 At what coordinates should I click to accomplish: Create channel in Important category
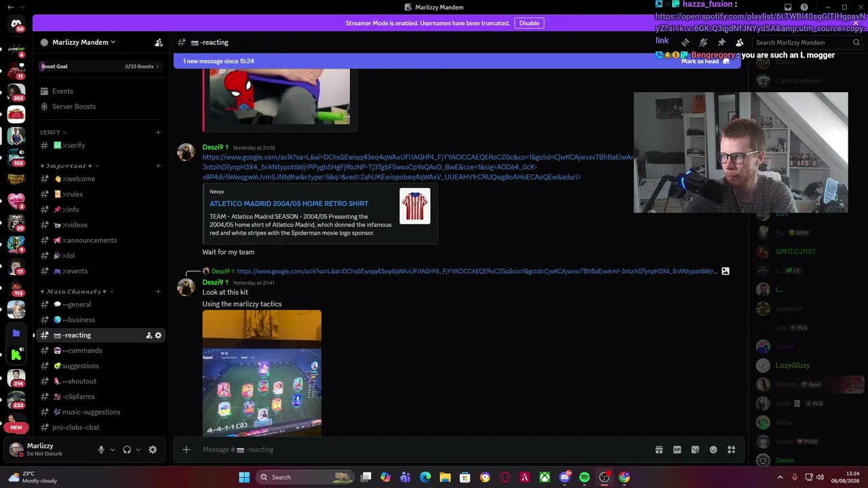point(158,165)
